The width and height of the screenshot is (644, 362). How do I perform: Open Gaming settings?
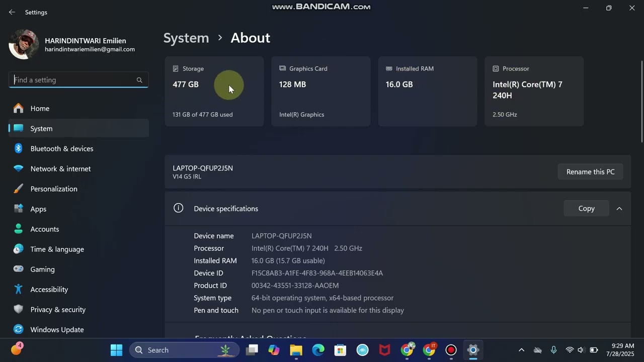pyautogui.click(x=78, y=269)
